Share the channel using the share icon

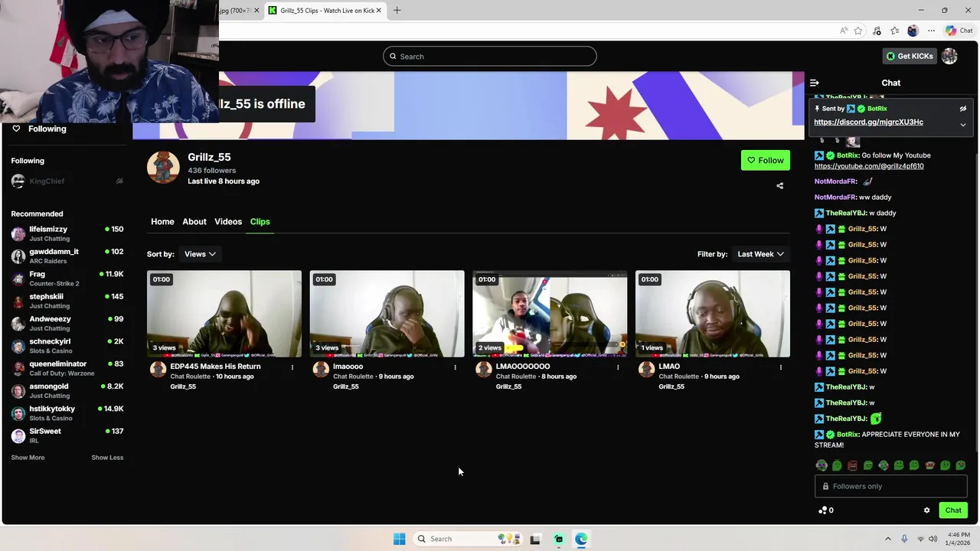pyautogui.click(x=780, y=186)
